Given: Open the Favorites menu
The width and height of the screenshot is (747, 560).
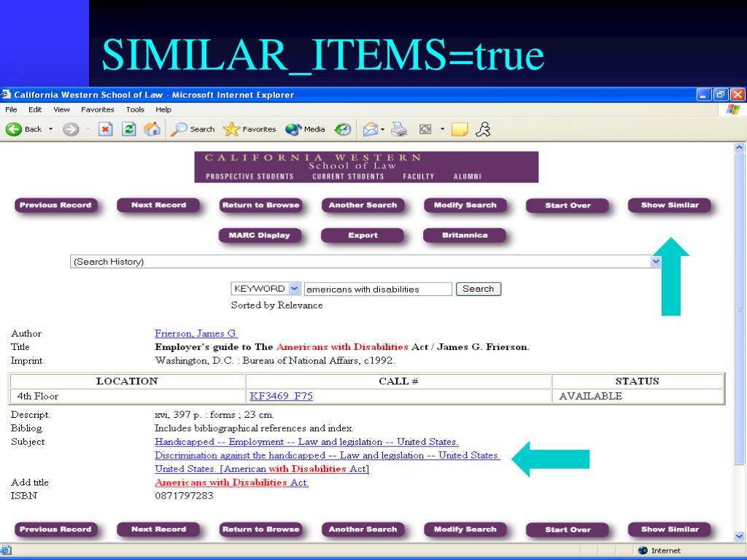Looking at the screenshot, I should point(98,109).
